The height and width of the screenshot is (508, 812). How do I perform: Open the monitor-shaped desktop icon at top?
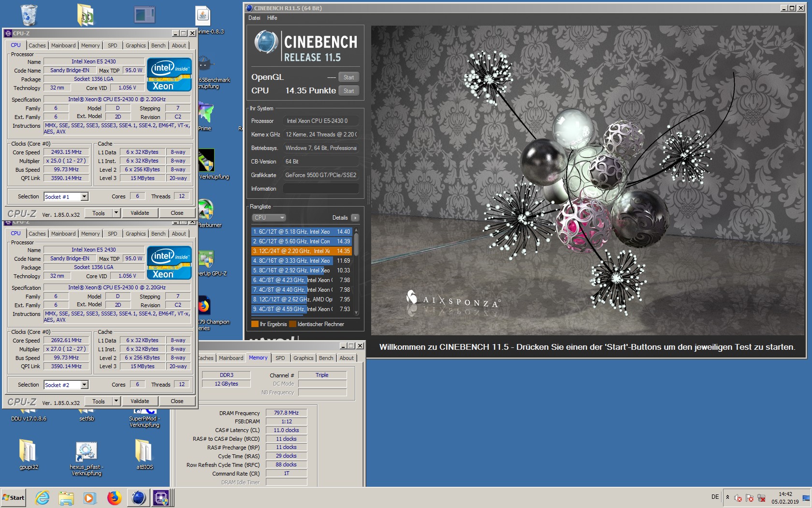click(145, 15)
